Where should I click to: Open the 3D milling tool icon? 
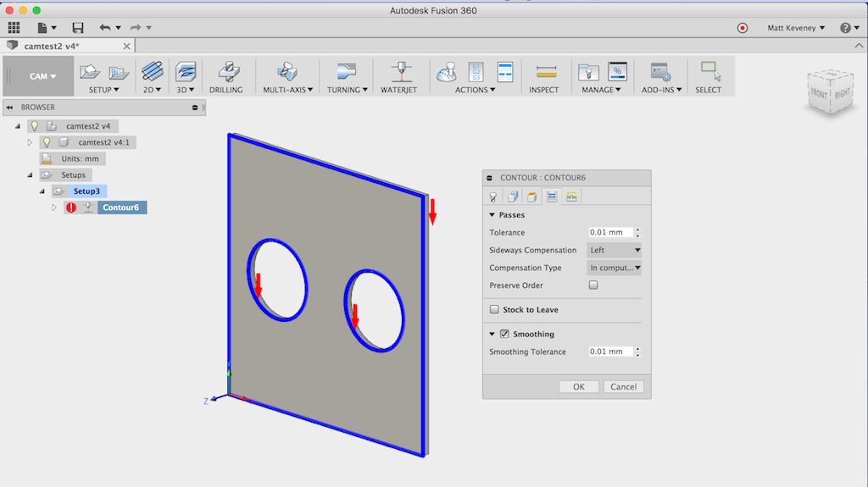pos(186,71)
